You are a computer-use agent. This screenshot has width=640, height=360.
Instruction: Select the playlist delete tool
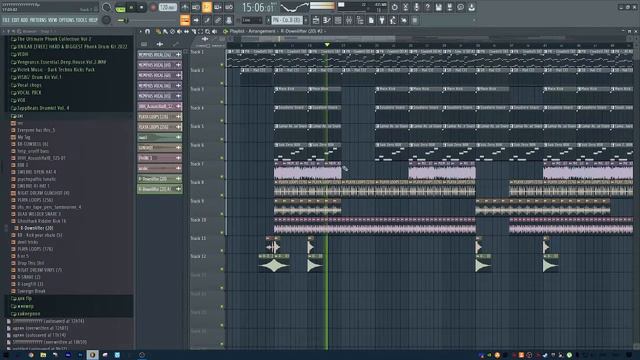point(172,31)
